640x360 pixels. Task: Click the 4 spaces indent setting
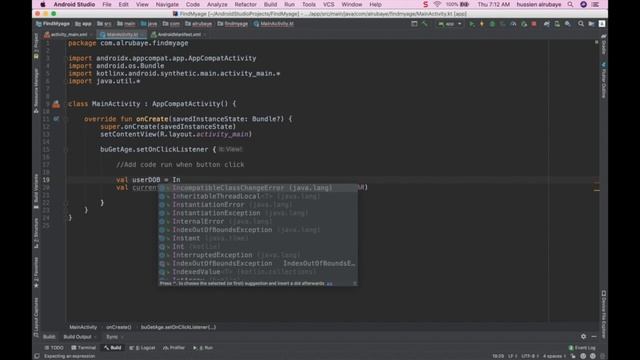click(x=555, y=356)
